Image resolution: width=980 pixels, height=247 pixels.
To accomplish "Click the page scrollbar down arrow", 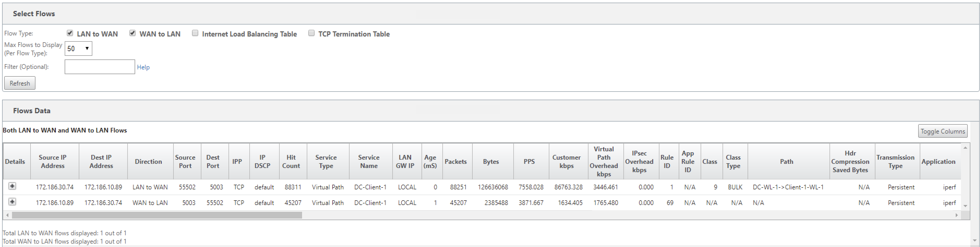I will tap(975, 240).
